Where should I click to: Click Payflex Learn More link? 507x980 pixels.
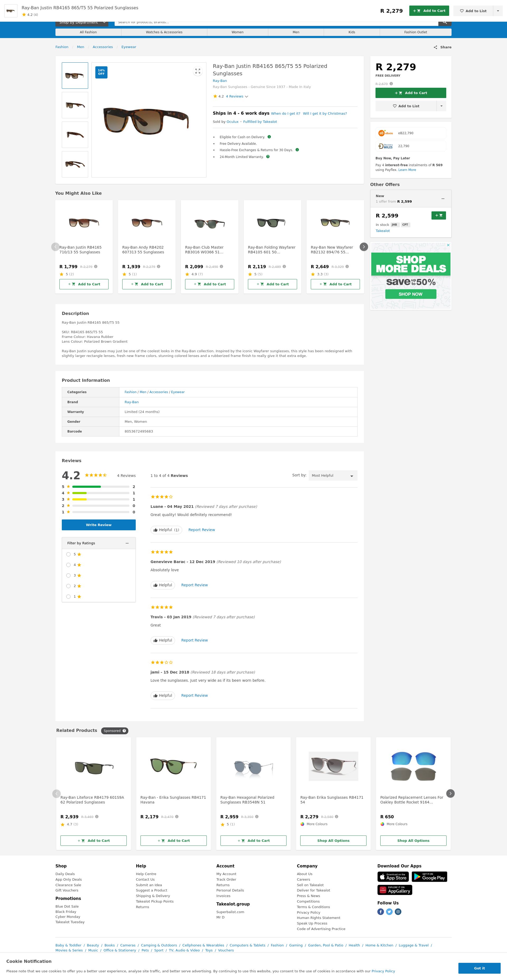tap(407, 170)
